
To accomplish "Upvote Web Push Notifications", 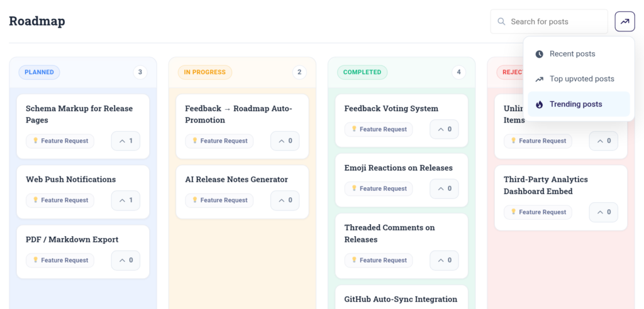I will pyautogui.click(x=126, y=200).
